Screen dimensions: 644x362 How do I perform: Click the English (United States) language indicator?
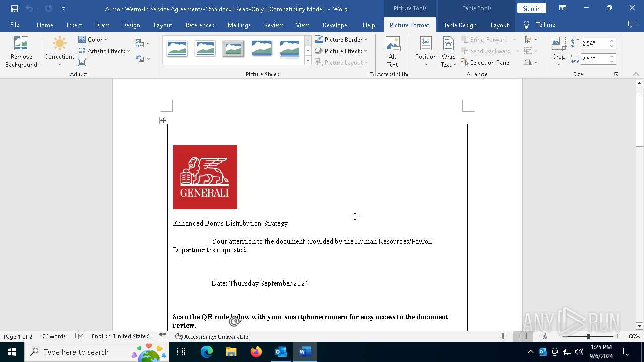(x=121, y=336)
